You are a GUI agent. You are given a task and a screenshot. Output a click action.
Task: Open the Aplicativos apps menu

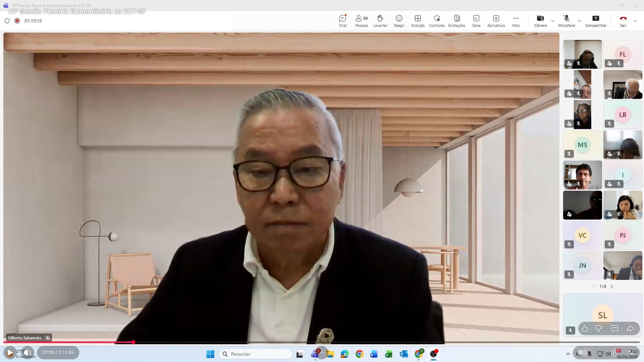[496, 21]
